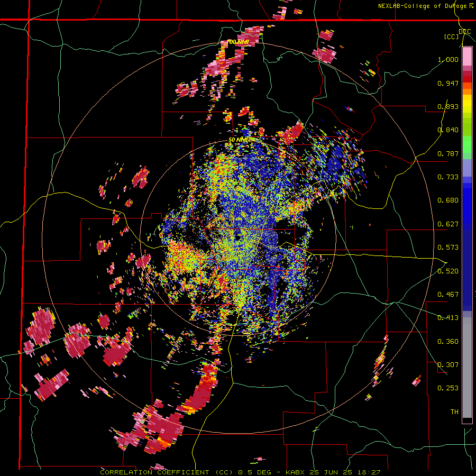The height and width of the screenshot is (476, 476).
Task: Click the NEXLAB-College of DuPage header text
Action: coord(426,6)
